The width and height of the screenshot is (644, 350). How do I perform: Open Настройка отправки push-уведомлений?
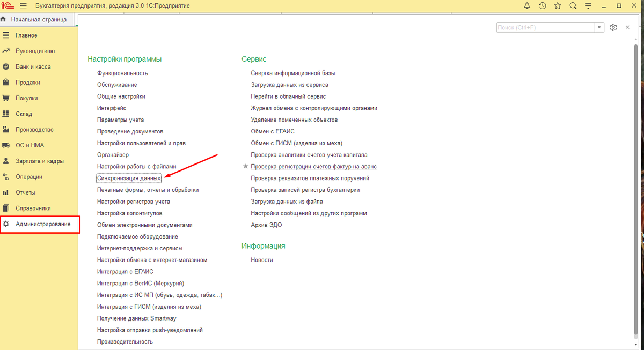point(150,330)
